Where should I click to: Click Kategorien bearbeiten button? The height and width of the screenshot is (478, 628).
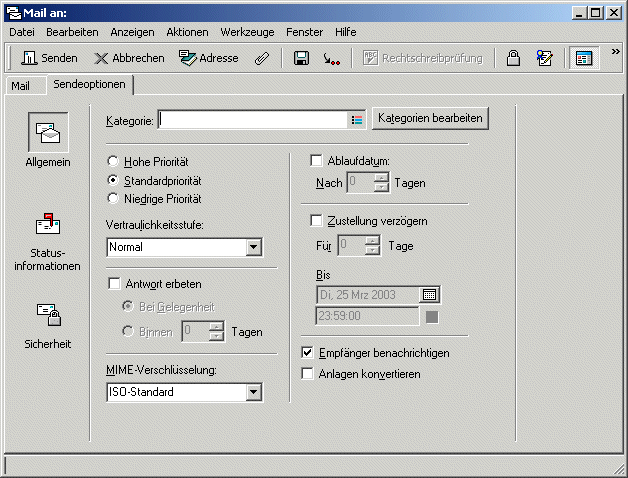point(430,118)
